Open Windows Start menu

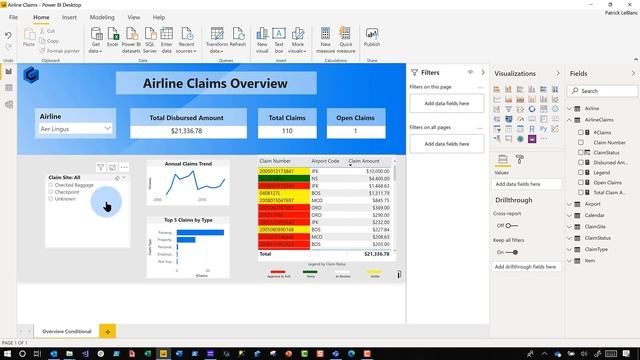click(x=7, y=353)
